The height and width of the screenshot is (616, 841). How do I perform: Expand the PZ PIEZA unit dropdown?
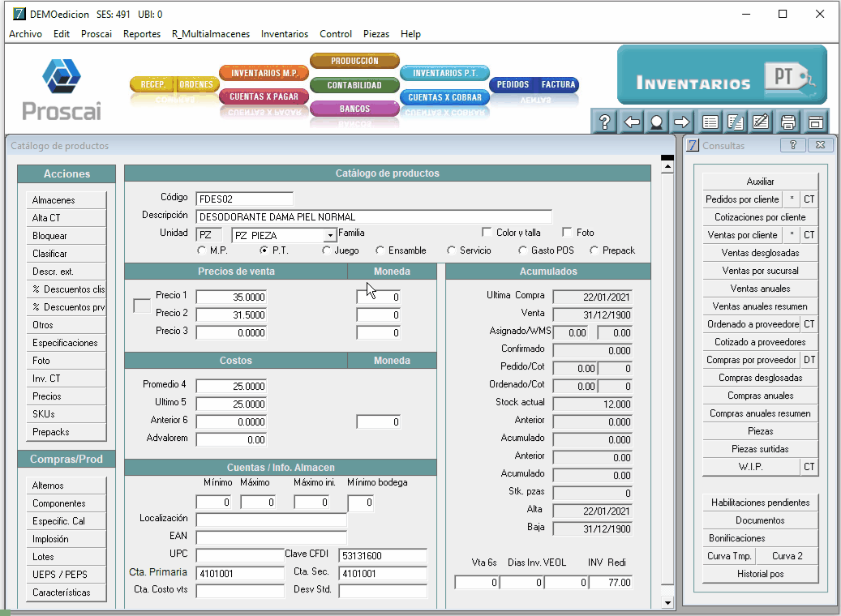(330, 235)
